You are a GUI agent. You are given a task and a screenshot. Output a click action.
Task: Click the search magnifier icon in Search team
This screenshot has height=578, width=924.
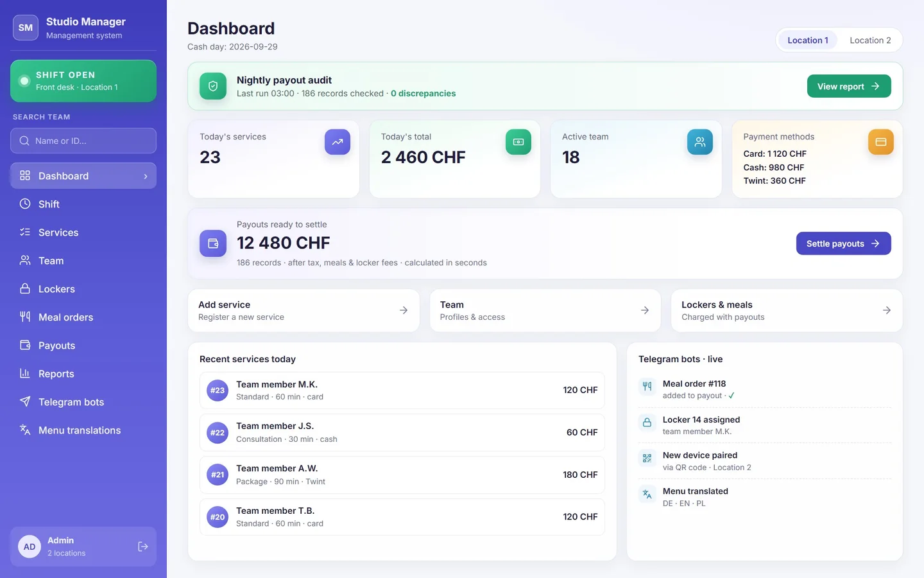click(24, 141)
